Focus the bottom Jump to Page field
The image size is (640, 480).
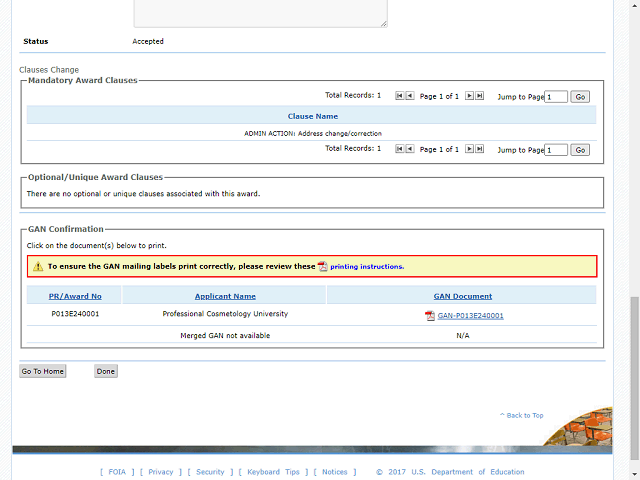tap(556, 150)
